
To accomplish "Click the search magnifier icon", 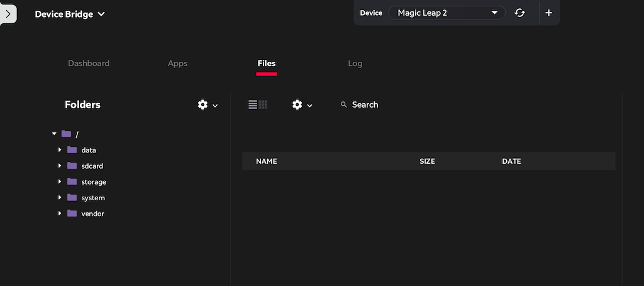I will [x=344, y=105].
